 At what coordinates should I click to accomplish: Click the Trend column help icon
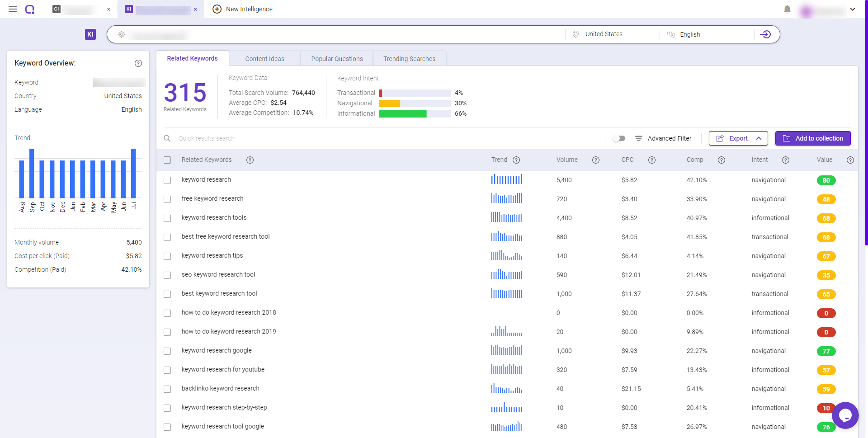517,160
